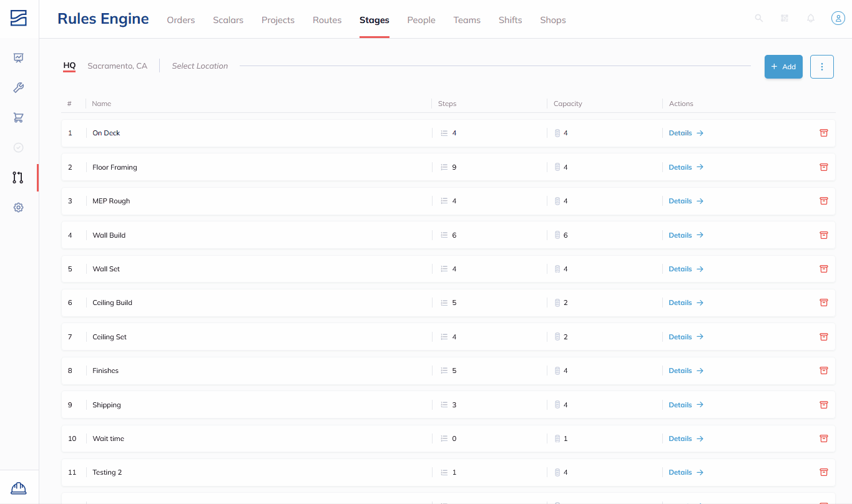
Task: Archive the Wait time stage
Action: pyautogui.click(x=823, y=439)
